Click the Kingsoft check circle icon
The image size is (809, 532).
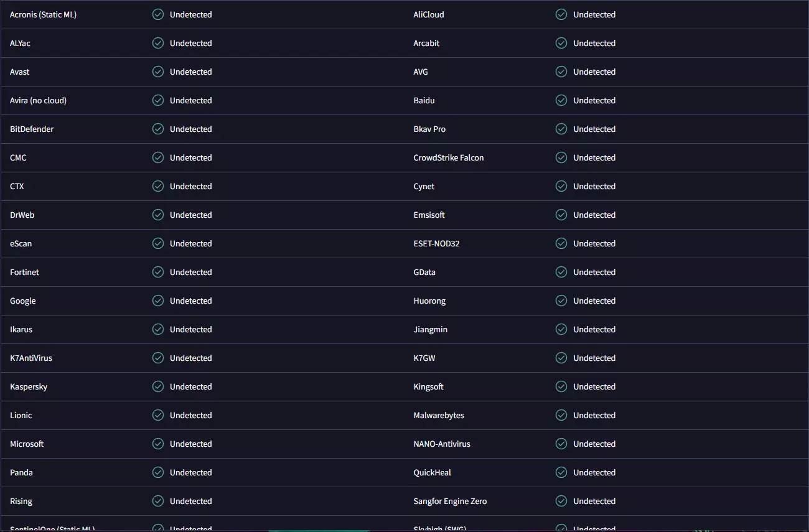(x=561, y=386)
